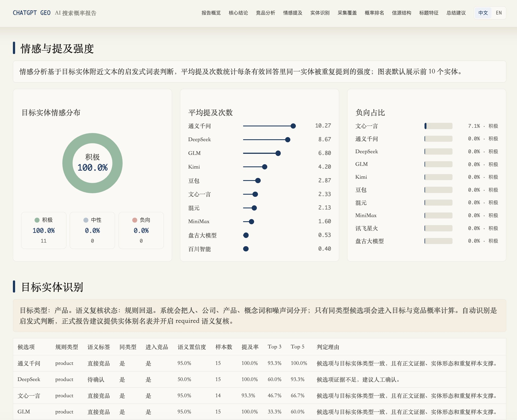Open the 概率排名 nav link

point(374,13)
